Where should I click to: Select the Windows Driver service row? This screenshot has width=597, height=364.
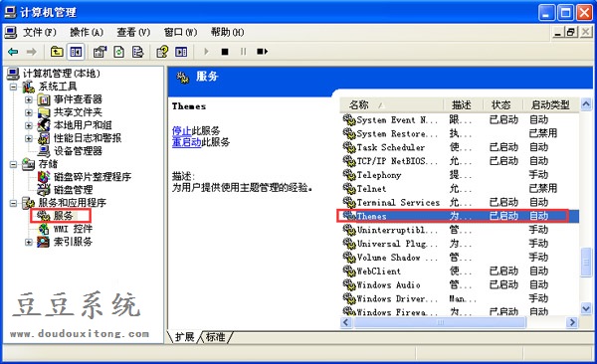pyautogui.click(x=460, y=298)
